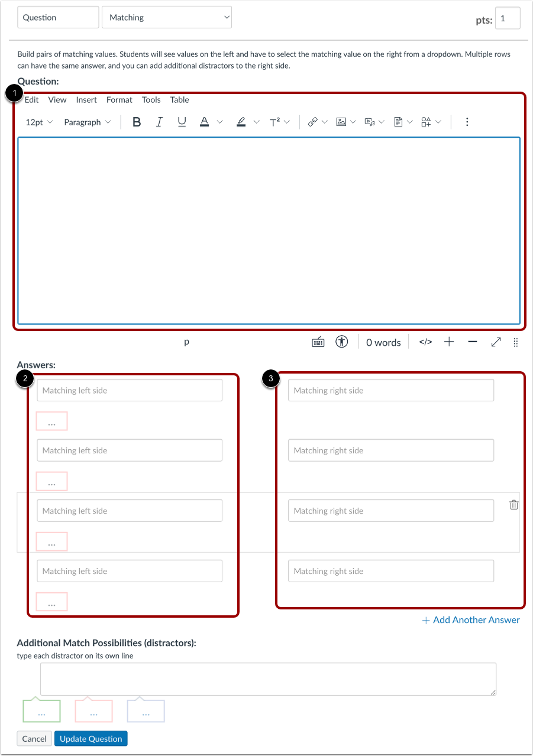Viewport: 533px width, 756px height.
Task: Insert an image using the image icon
Action: tap(342, 122)
